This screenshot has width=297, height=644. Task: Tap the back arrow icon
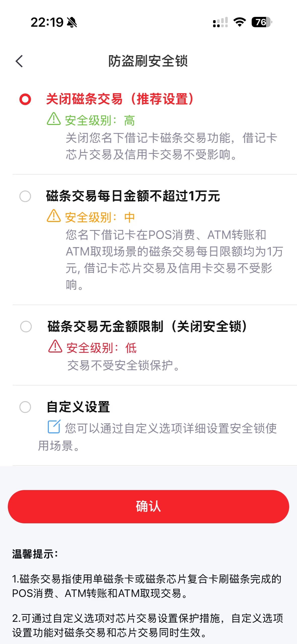click(19, 61)
